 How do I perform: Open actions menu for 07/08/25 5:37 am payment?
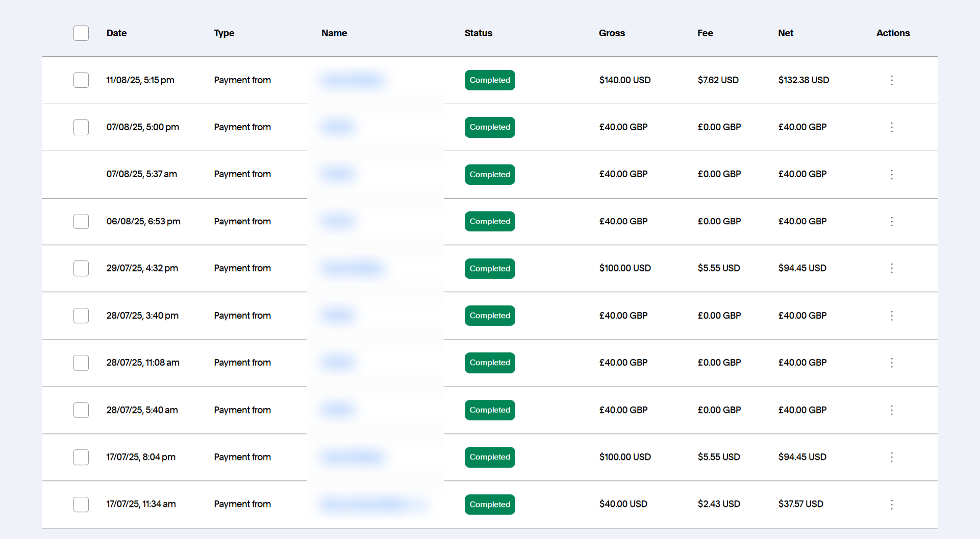coord(891,175)
